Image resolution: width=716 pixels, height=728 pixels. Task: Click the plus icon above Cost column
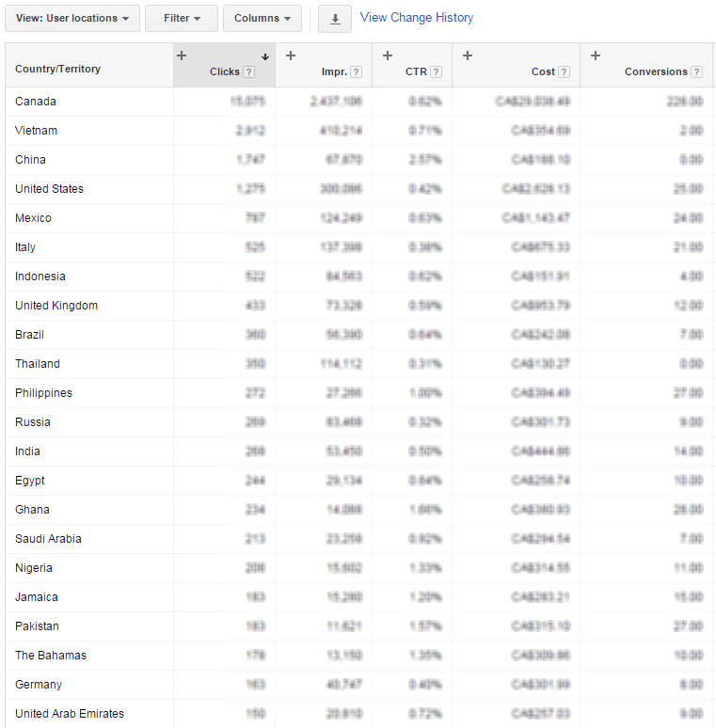[468, 55]
